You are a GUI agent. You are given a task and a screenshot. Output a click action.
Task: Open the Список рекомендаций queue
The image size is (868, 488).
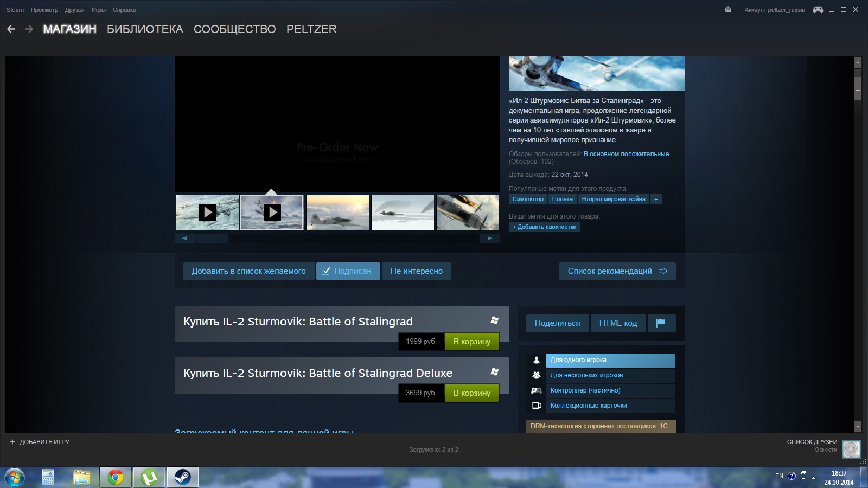[x=617, y=271]
